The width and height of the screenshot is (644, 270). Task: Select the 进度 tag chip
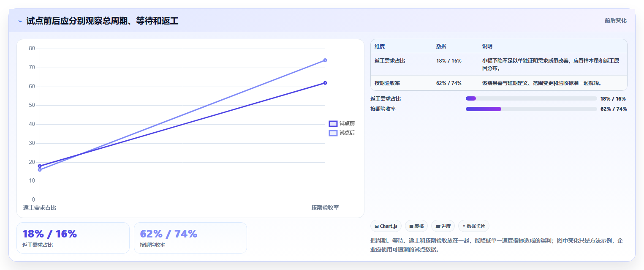(443, 226)
